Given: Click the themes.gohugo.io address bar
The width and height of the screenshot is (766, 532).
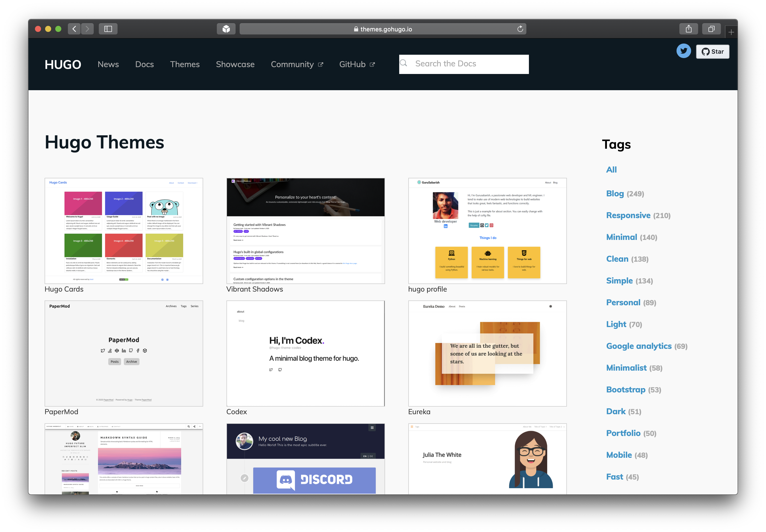Looking at the screenshot, I should [x=383, y=29].
